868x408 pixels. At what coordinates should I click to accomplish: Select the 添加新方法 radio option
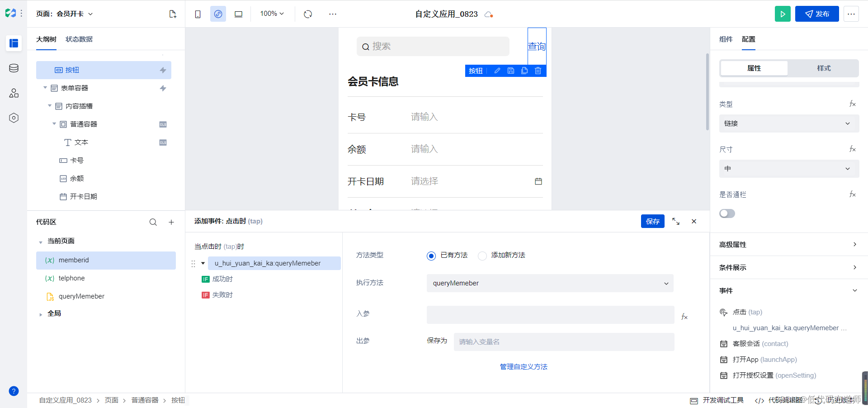tap(482, 256)
